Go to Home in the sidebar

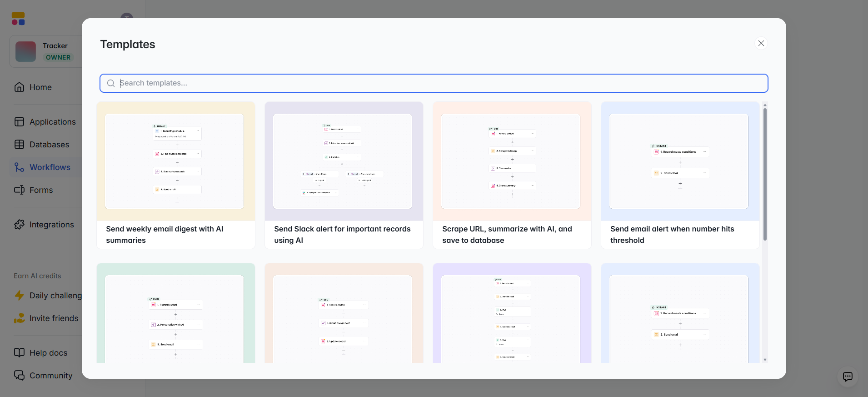click(40, 87)
